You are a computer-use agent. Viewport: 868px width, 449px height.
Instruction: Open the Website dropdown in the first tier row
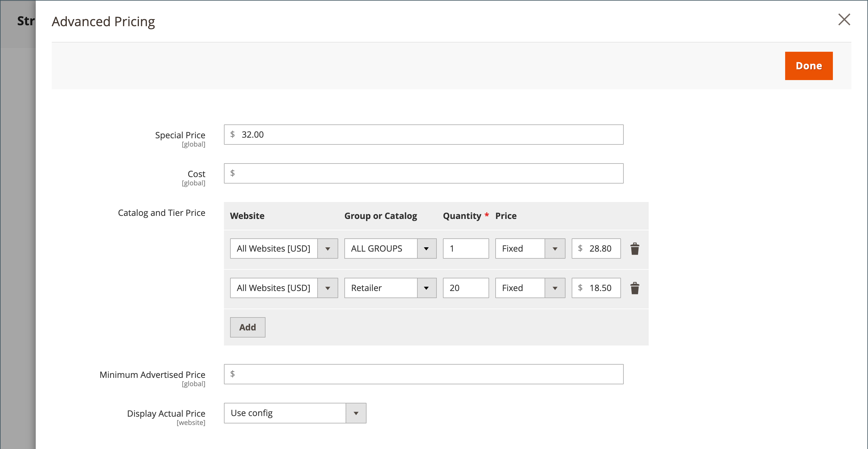tap(327, 249)
